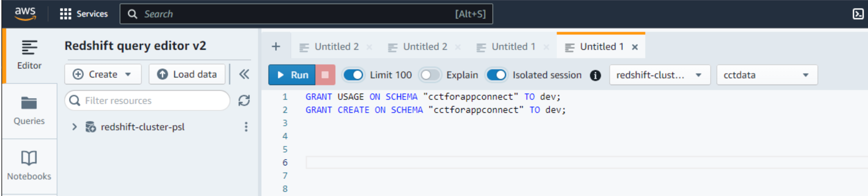
Task: Click the Services label
Action: (x=92, y=14)
